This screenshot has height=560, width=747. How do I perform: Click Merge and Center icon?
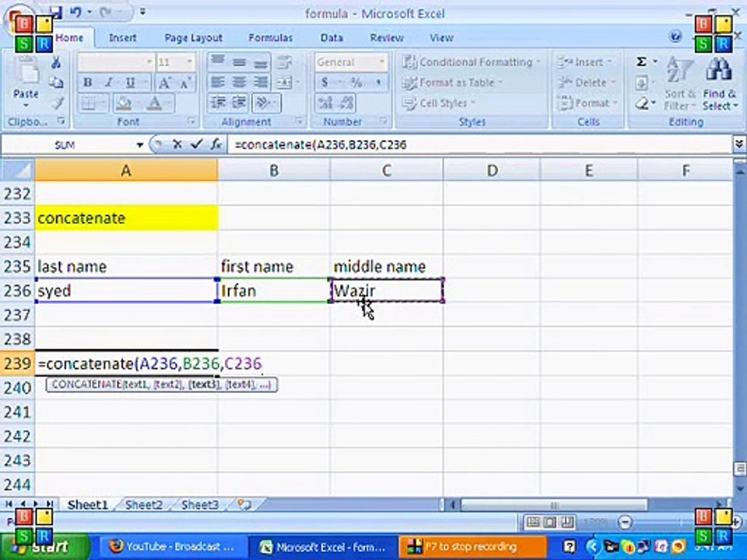[x=285, y=82]
